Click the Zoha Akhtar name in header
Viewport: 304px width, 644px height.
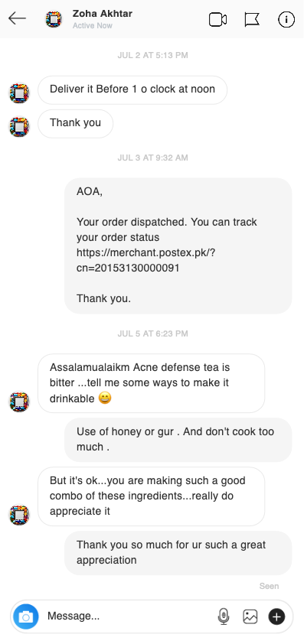tap(103, 14)
